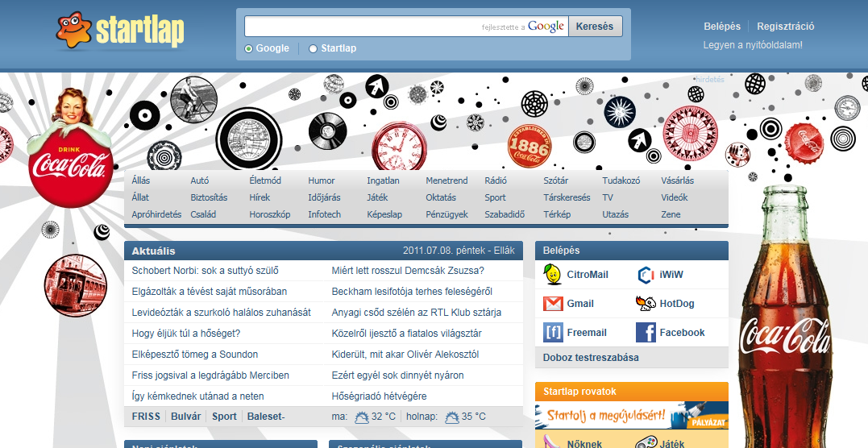The image size is (868, 448).
Task: Click the hirdetés ad label
Action: [710, 79]
